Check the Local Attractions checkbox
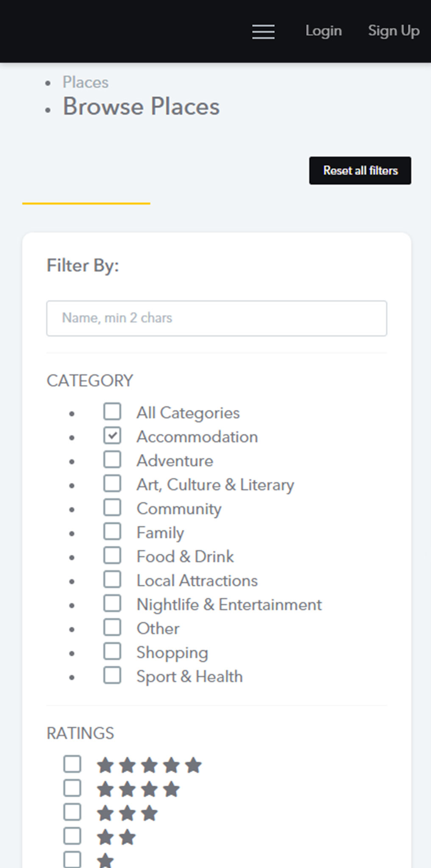431x868 pixels. coord(112,580)
